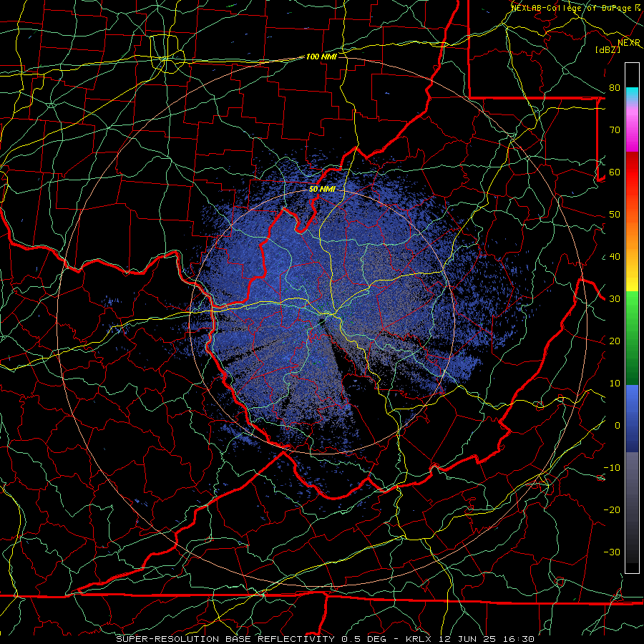The width and height of the screenshot is (644, 644).
Task: Click the 30 value on the dBZ scale
Action: coord(615,299)
